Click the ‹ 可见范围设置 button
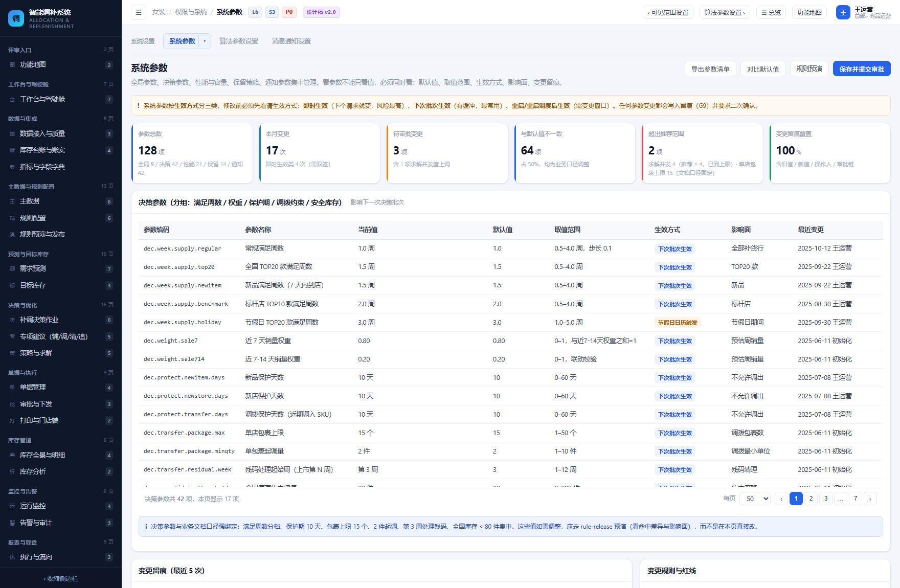900x588 pixels. coord(668,12)
